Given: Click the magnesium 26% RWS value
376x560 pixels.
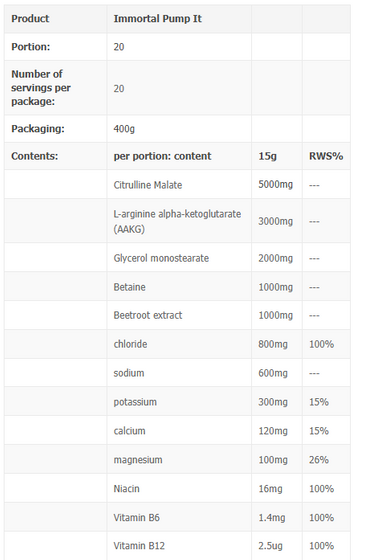Looking at the screenshot, I should (x=319, y=459).
